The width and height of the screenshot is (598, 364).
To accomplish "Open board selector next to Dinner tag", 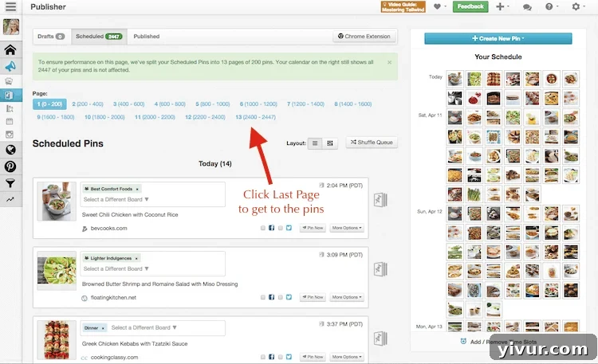I will [144, 328].
